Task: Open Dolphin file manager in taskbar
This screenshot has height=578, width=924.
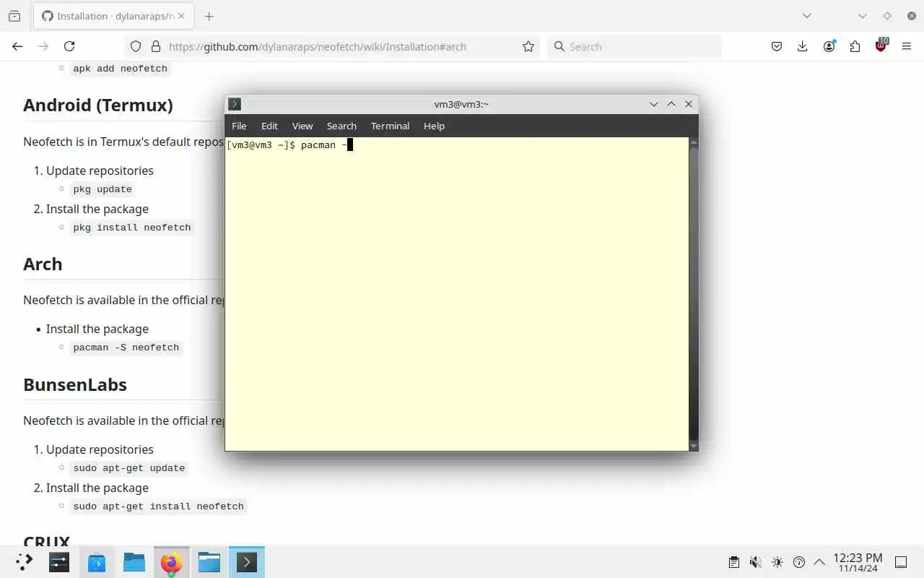Action: click(x=209, y=562)
